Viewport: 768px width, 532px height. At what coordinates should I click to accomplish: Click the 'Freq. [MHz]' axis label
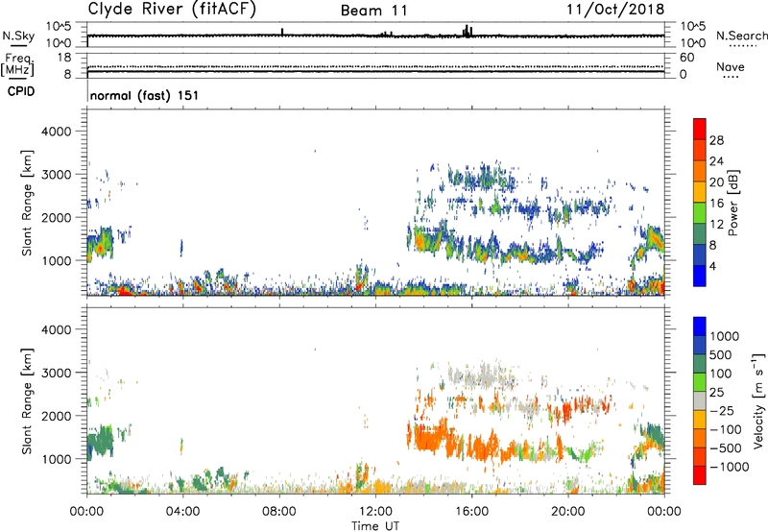[17, 65]
